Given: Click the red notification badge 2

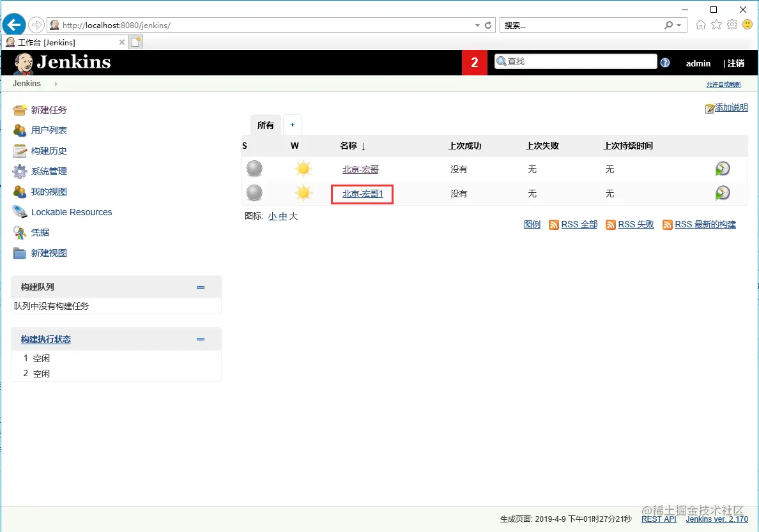Looking at the screenshot, I should coord(474,63).
